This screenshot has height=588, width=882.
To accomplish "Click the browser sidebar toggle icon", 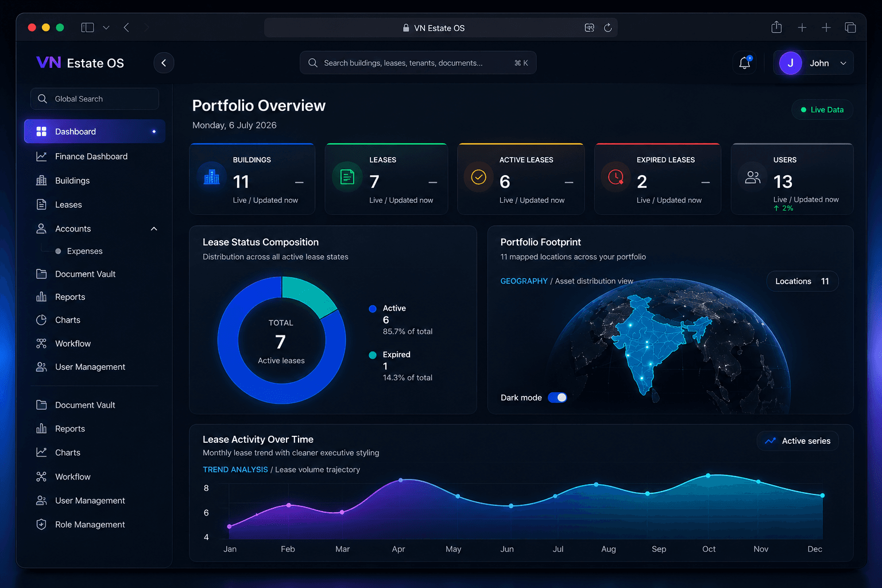I will coord(87,28).
